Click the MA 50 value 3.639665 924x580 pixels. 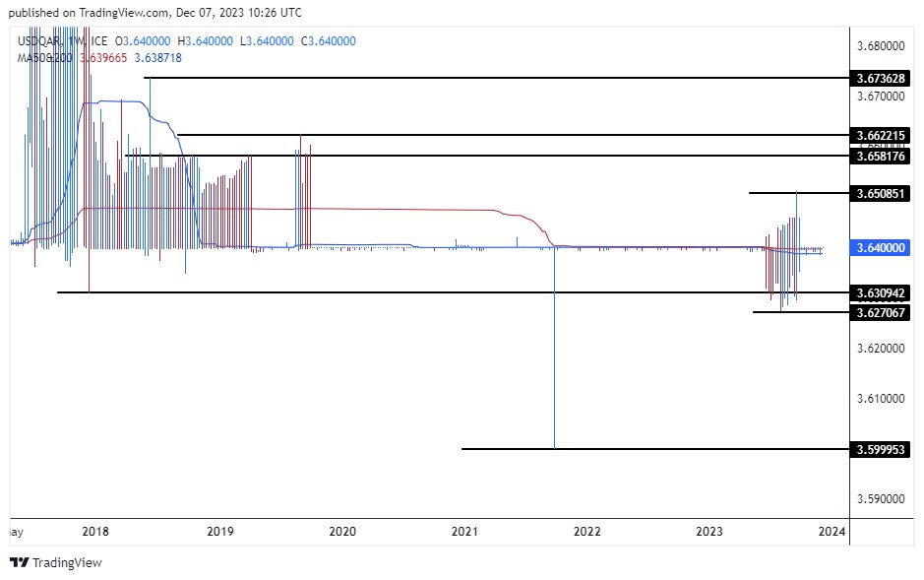pos(103,57)
